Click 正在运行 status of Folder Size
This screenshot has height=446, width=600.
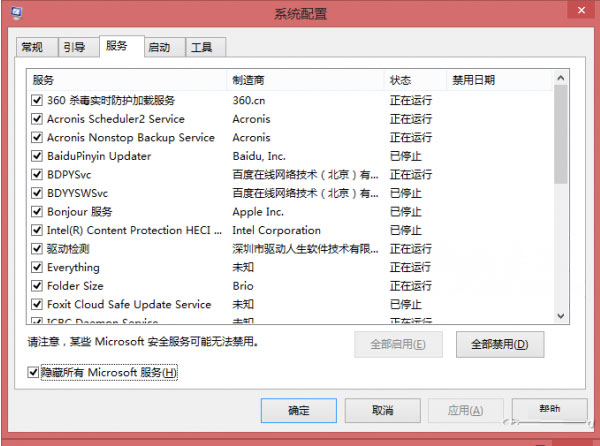click(410, 286)
